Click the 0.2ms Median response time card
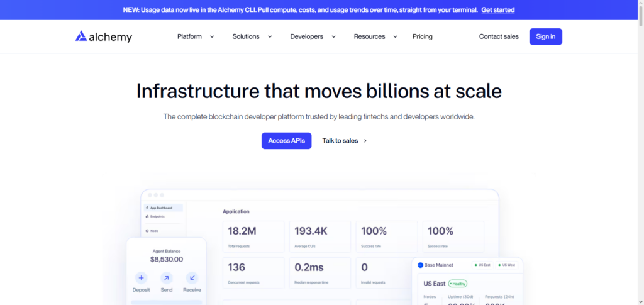The height and width of the screenshot is (305, 644). (x=320, y=273)
